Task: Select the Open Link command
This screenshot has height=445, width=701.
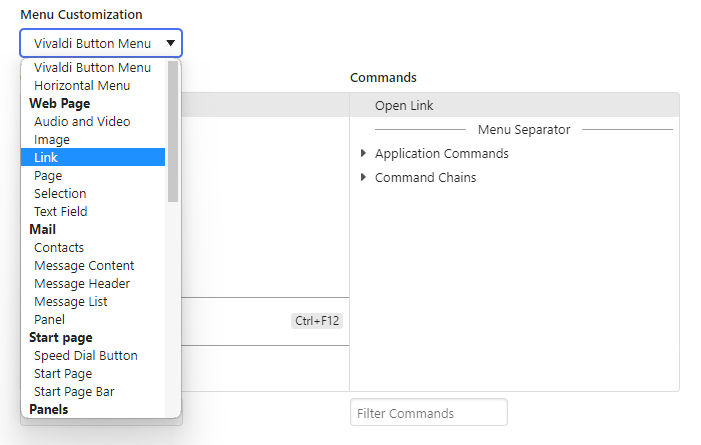Action: (x=515, y=106)
